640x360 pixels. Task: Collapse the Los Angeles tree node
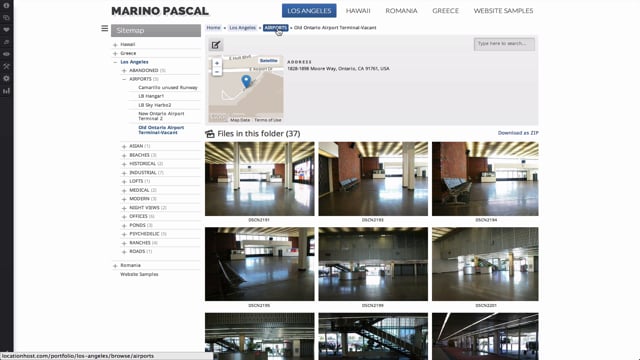pos(115,62)
